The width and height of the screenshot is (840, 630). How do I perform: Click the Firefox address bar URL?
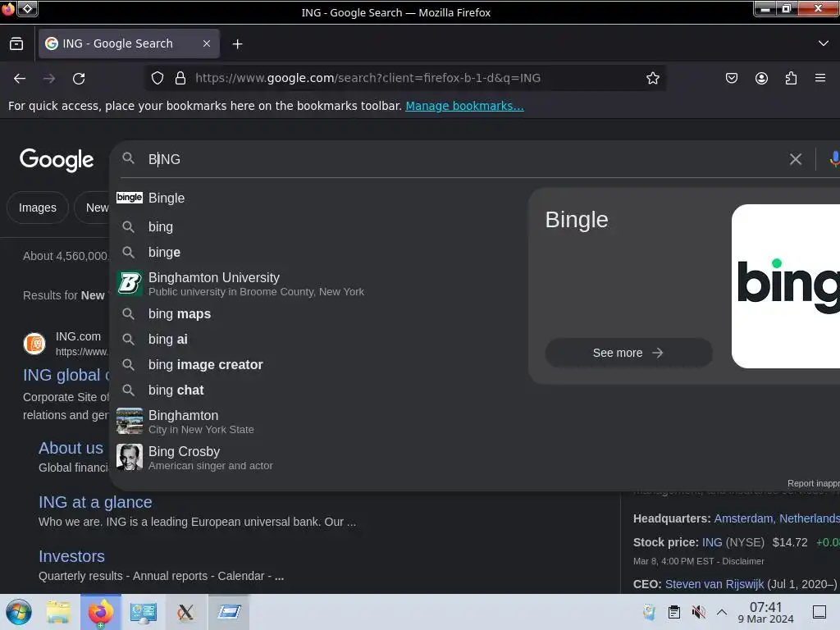tap(367, 78)
